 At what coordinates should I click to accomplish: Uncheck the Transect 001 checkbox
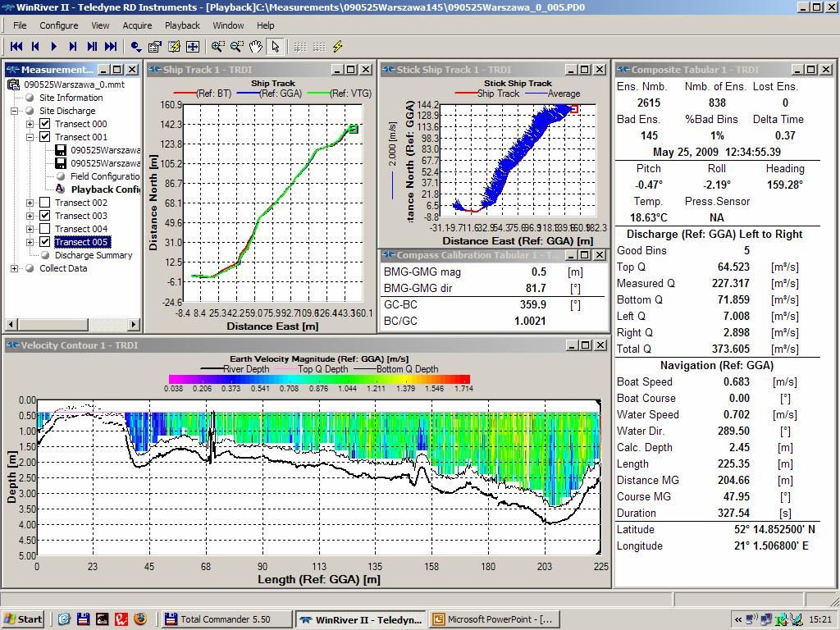tap(45, 137)
